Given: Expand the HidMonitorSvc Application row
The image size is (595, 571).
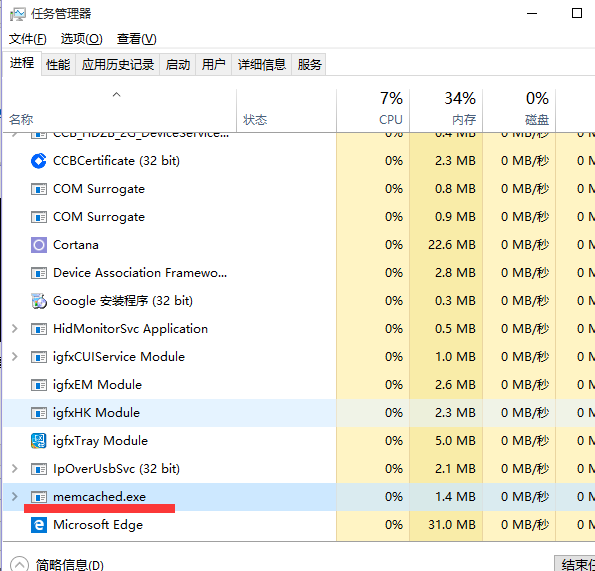Looking at the screenshot, I should (x=14, y=329).
